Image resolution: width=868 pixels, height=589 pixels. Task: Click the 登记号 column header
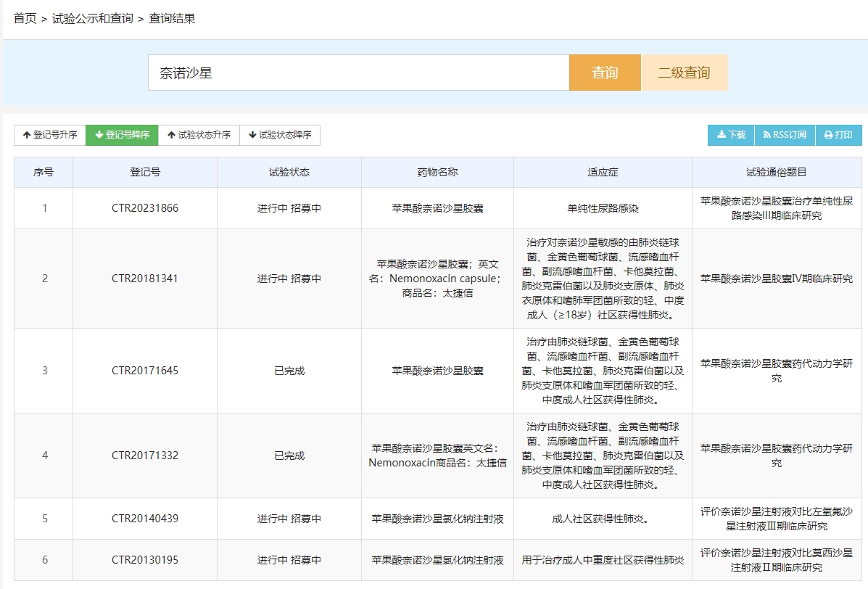(x=145, y=172)
